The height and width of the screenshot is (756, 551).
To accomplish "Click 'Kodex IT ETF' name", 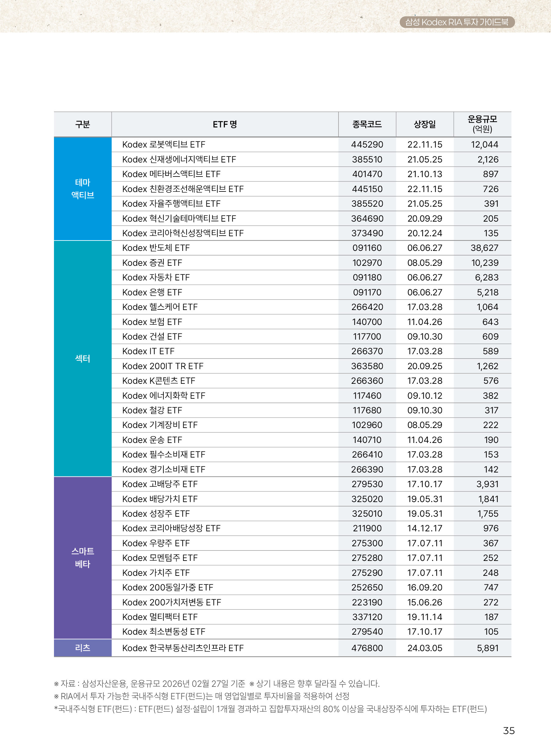I will [148, 351].
